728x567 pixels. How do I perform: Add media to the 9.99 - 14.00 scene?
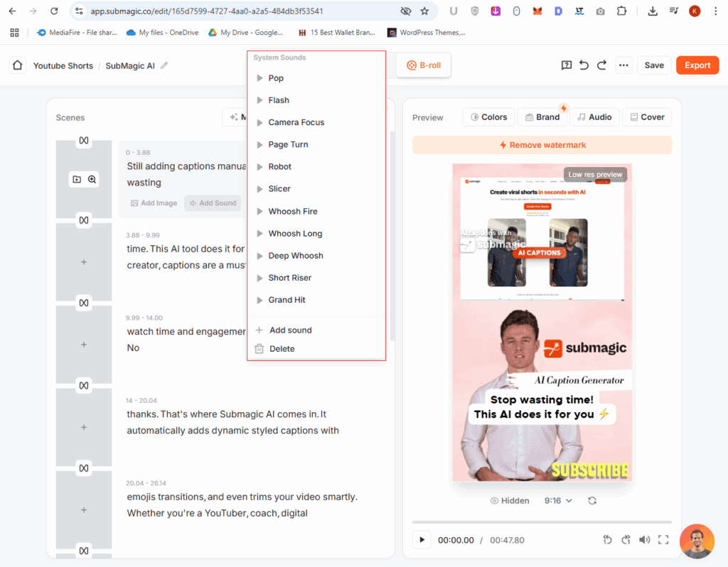click(84, 345)
